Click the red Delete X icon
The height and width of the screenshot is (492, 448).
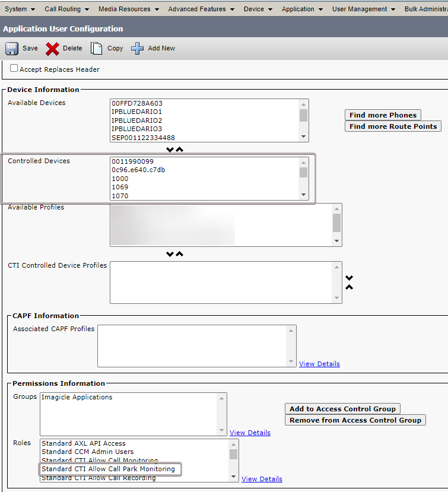52,49
